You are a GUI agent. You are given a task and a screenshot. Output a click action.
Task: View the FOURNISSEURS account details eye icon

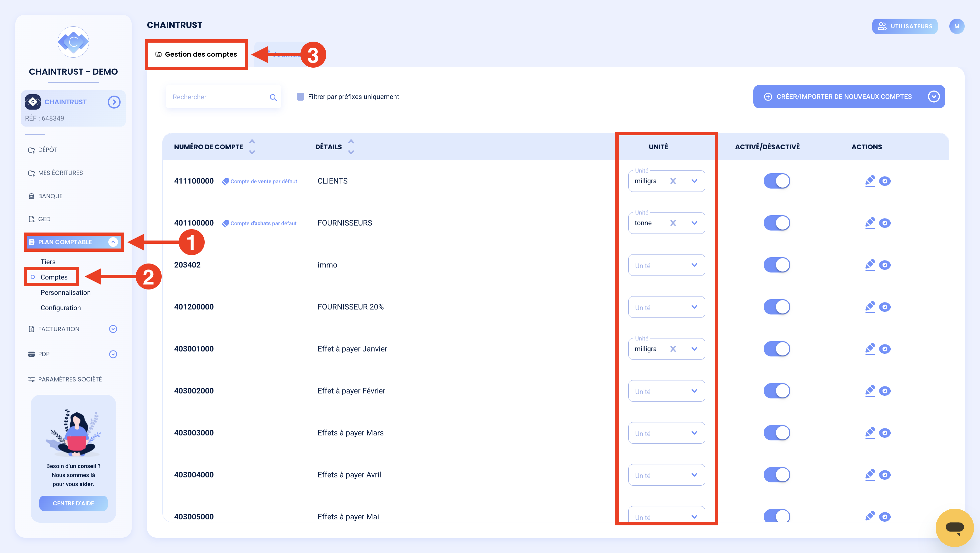click(885, 223)
